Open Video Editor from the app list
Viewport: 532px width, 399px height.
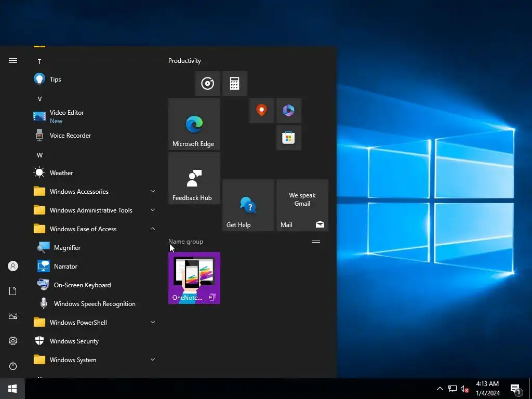[95, 116]
